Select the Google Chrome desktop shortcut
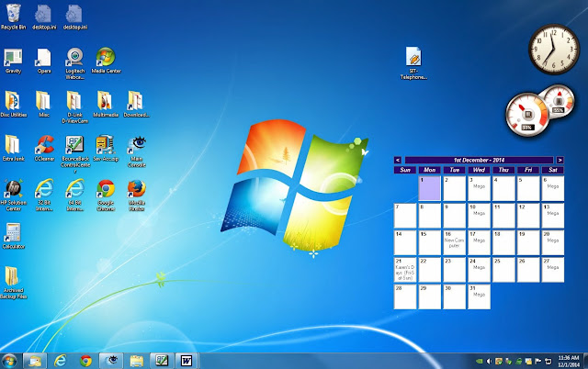The width and height of the screenshot is (588, 369). pos(106,195)
